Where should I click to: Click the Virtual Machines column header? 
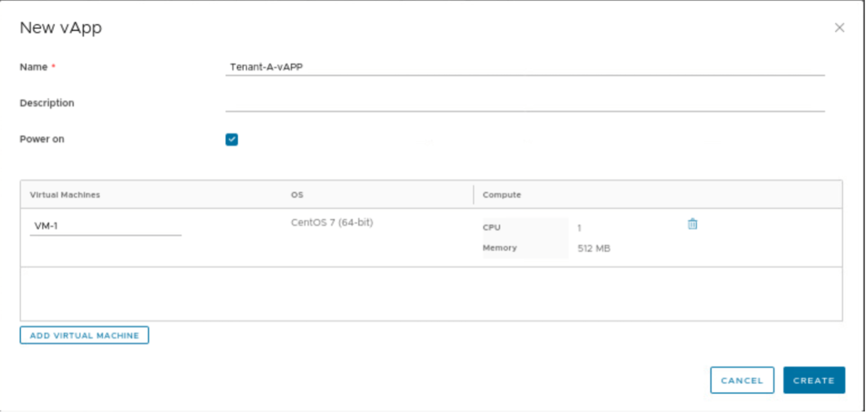(x=65, y=194)
